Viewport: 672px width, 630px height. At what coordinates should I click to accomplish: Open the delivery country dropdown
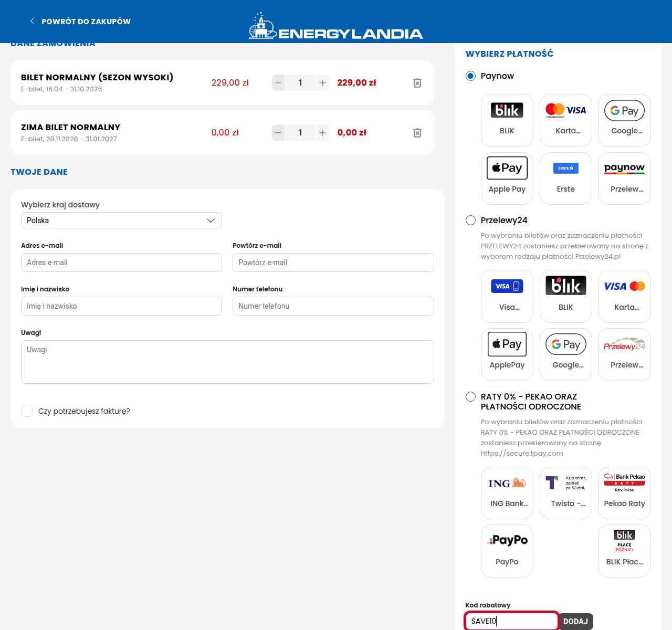(121, 220)
